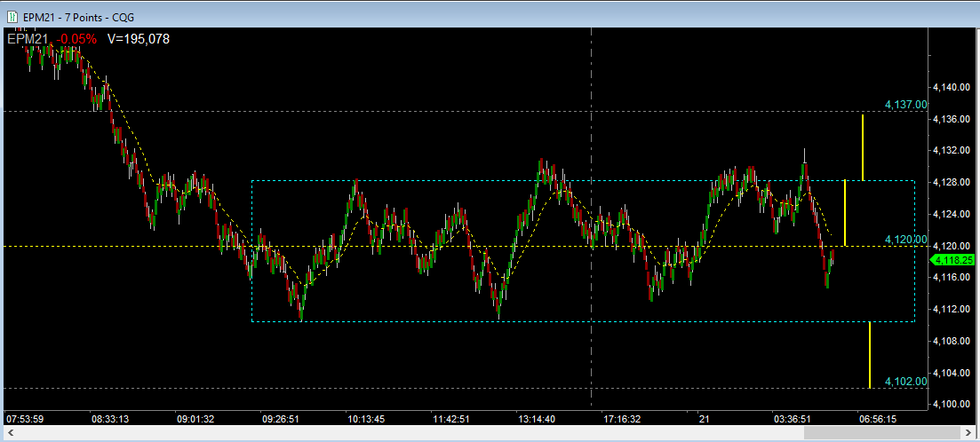Click the 06:56:15 time axis label

pyautogui.click(x=877, y=418)
